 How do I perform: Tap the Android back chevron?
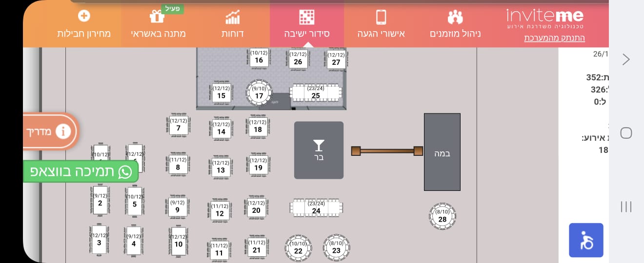point(626,59)
